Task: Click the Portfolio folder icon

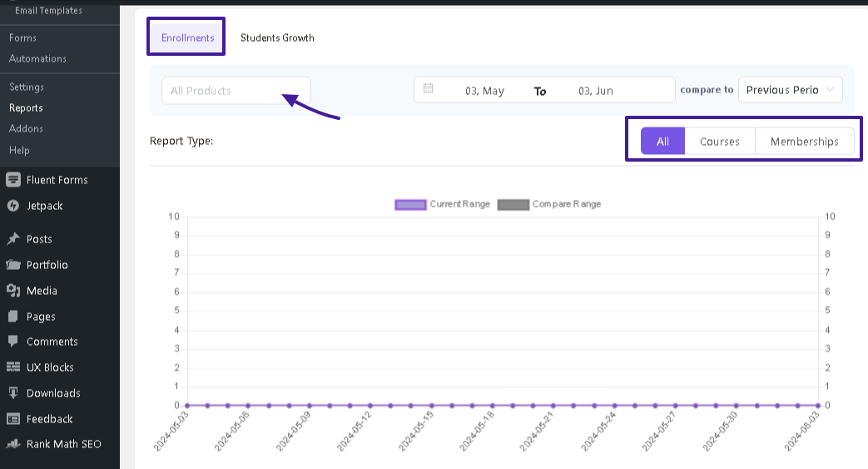Action: coord(13,264)
